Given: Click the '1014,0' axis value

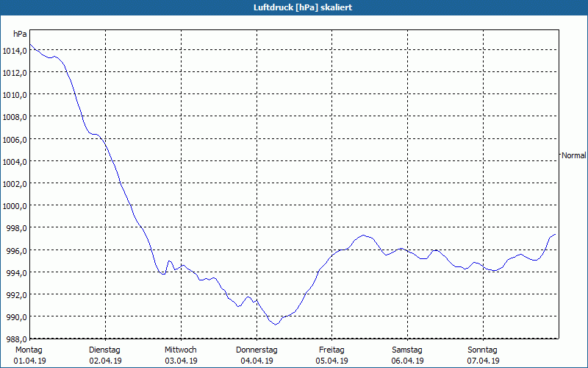Looking at the screenshot, I should [x=15, y=51].
